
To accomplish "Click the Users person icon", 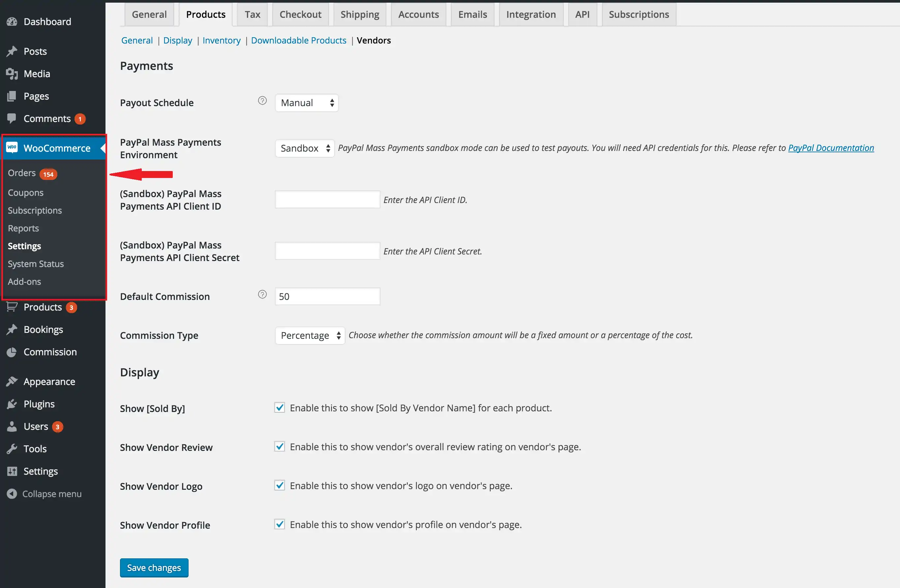I will click(x=12, y=426).
